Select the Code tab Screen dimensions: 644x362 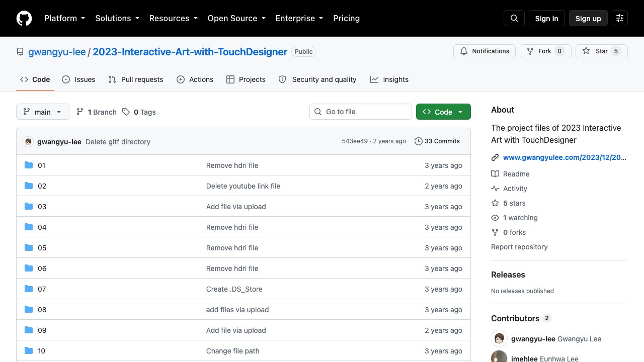click(35, 79)
